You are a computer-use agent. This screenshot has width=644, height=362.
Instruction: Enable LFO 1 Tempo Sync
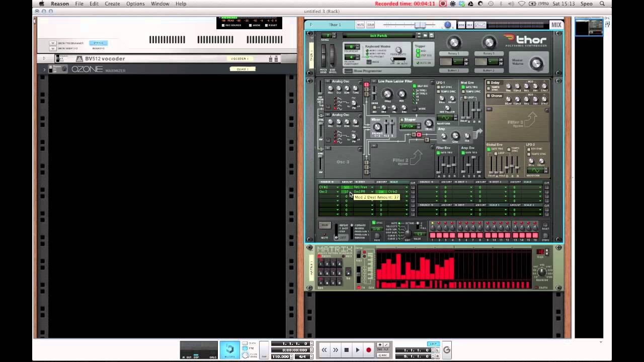point(438,92)
